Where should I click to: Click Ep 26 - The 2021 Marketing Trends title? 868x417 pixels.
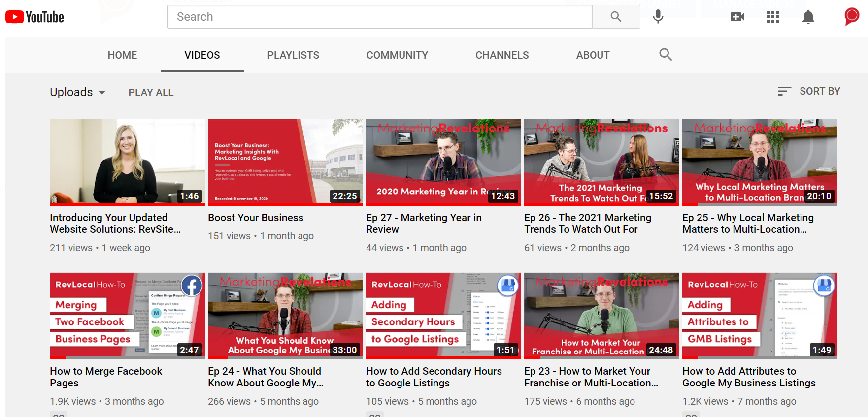[x=588, y=224]
